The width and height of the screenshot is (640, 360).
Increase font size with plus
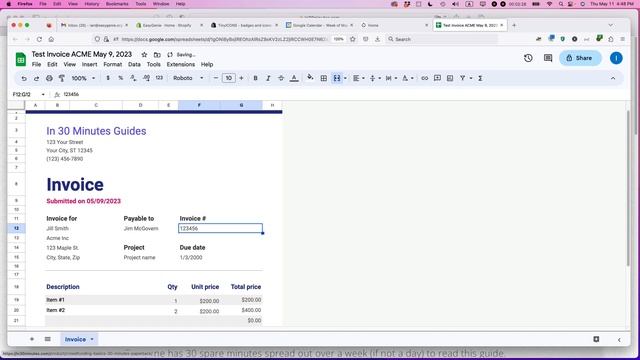(x=241, y=78)
